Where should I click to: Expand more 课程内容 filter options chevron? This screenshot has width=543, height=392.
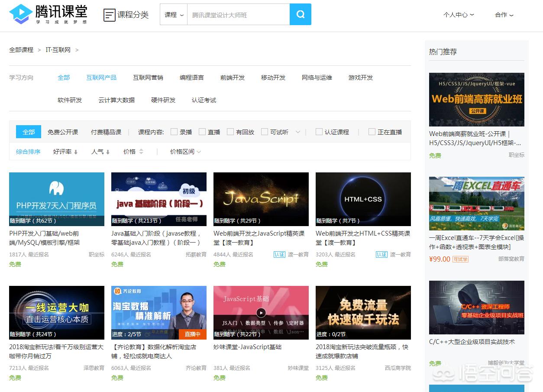pos(298,132)
